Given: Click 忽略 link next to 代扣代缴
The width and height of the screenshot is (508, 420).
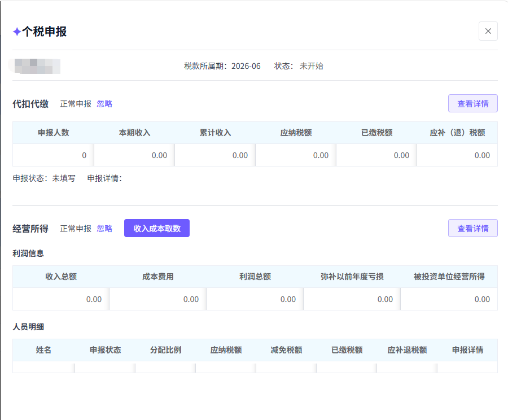Looking at the screenshot, I should click(x=104, y=104).
